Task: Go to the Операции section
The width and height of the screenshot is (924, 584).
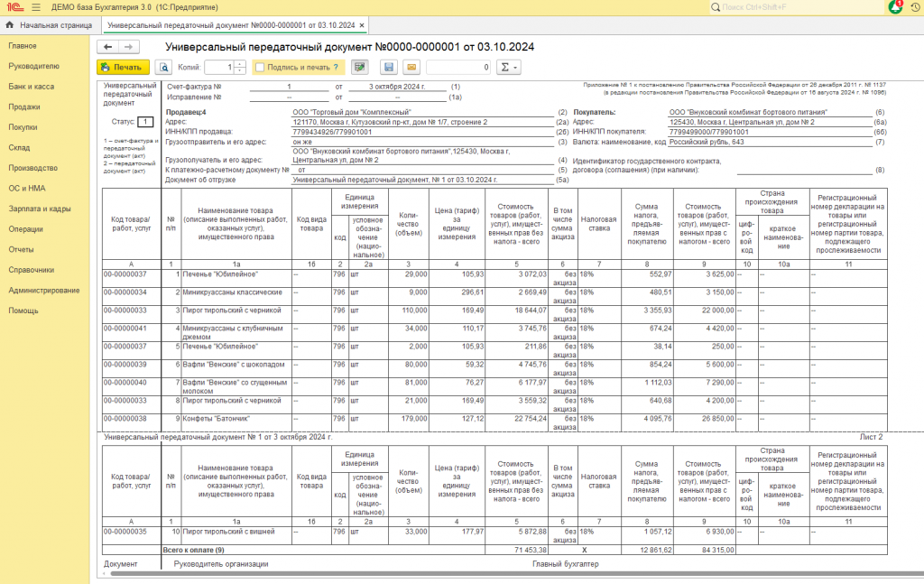Action: [25, 229]
